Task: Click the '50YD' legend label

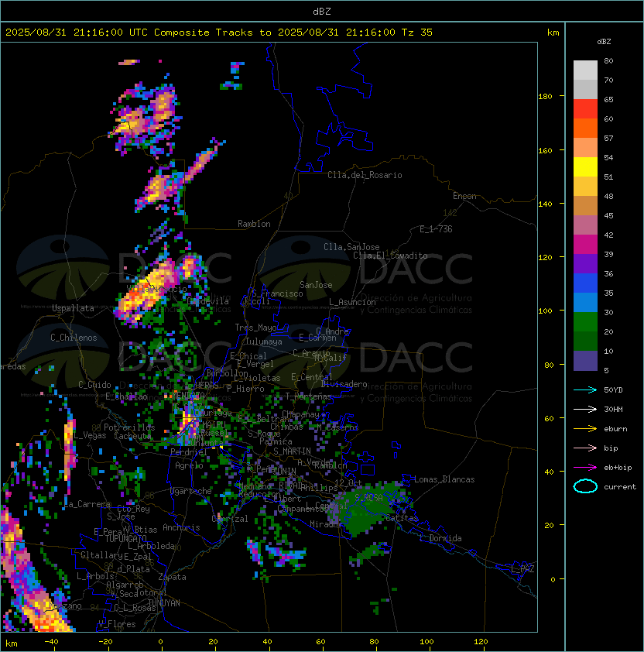Action: [x=613, y=390]
